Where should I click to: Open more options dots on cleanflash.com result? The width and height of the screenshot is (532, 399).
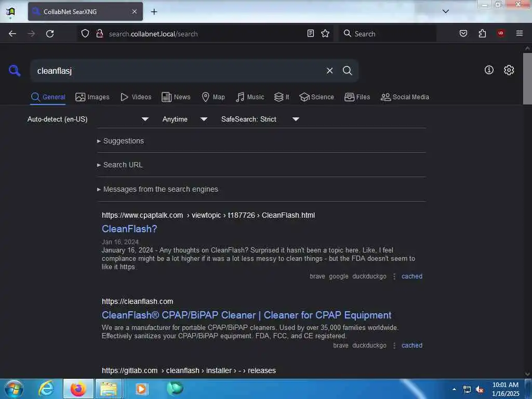394,345
